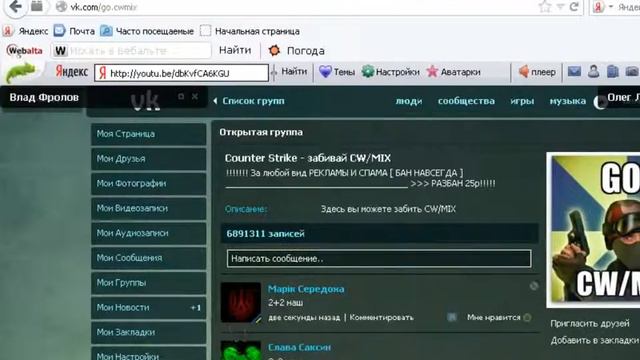Open Мои Друзья in the left menu
The width and height of the screenshot is (640, 360).
click(149, 159)
